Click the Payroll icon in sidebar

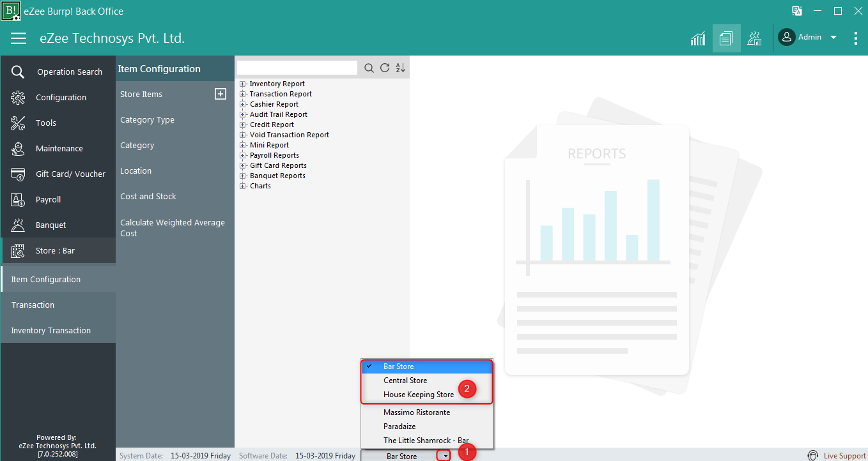(18, 199)
